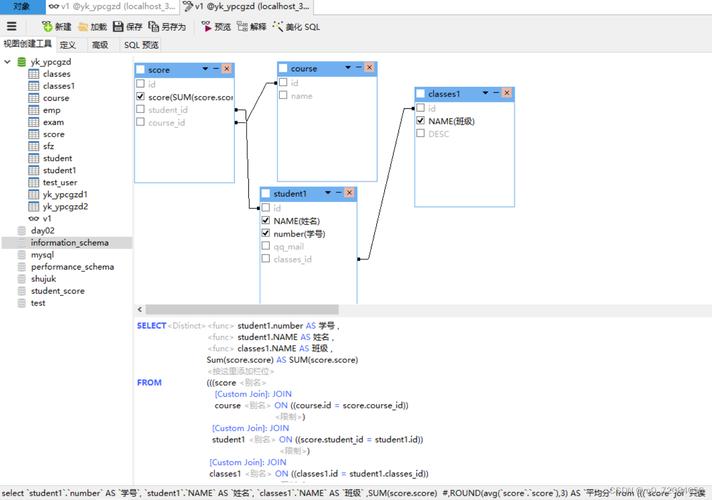
Task: Toggle score table student_id checkbox
Action: [x=140, y=109]
